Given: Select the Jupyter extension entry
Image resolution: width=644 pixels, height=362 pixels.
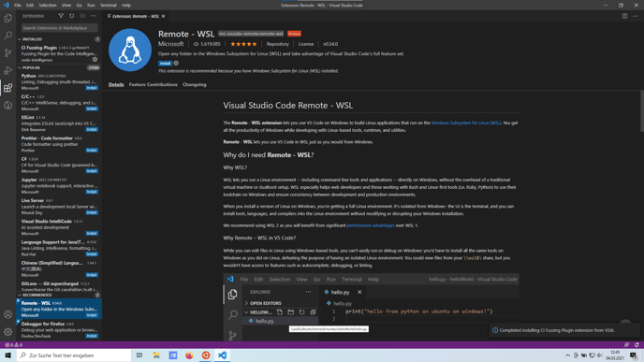Looking at the screenshot, I should tap(60, 186).
